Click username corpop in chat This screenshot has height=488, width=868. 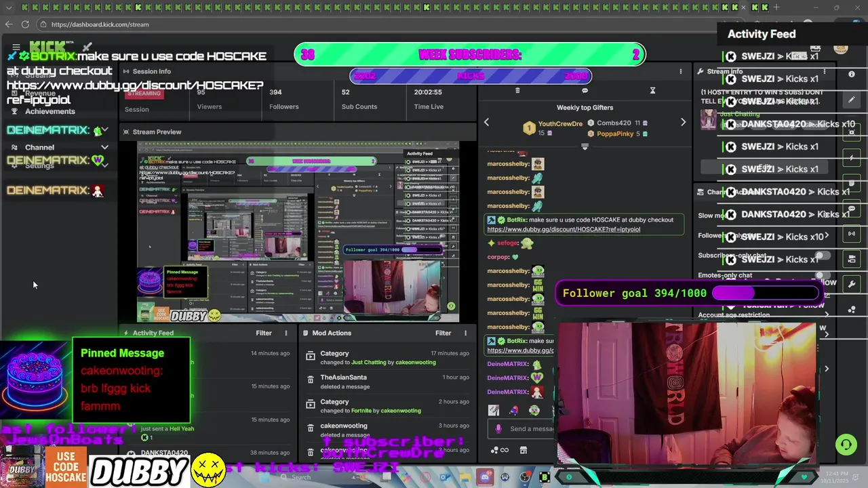click(x=498, y=257)
